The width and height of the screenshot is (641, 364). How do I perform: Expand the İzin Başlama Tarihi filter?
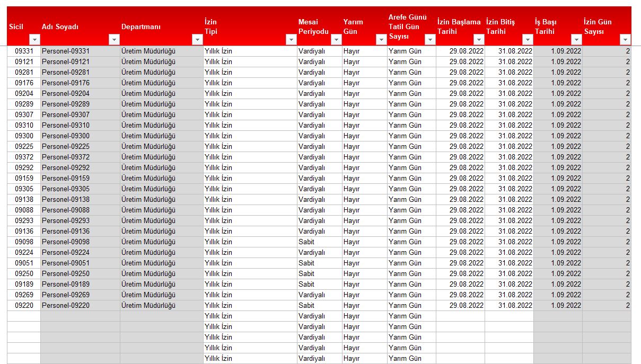point(479,40)
